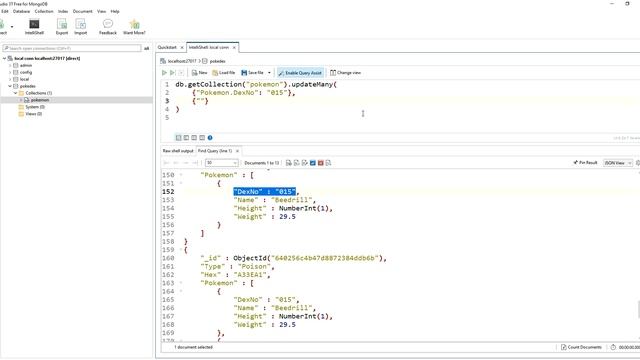Select the first editor layout icon below the code
Screen dimensions: 640x360
pyautogui.click(x=178, y=138)
